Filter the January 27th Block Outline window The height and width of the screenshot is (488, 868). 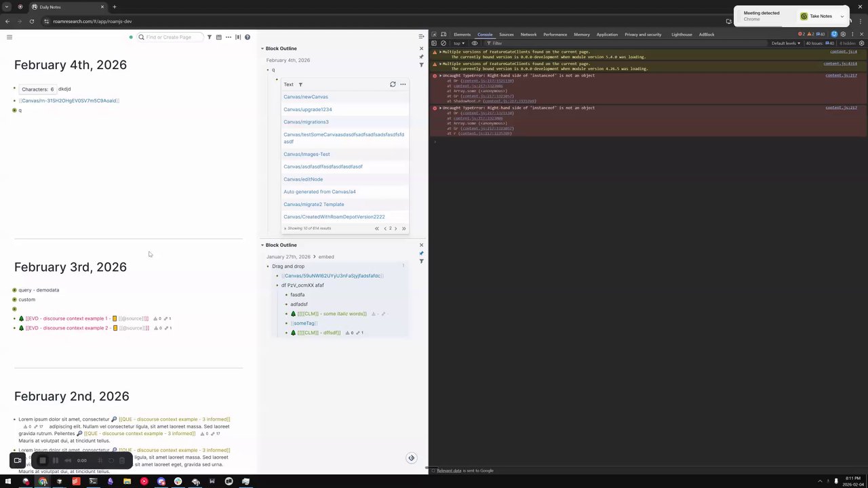point(421,262)
